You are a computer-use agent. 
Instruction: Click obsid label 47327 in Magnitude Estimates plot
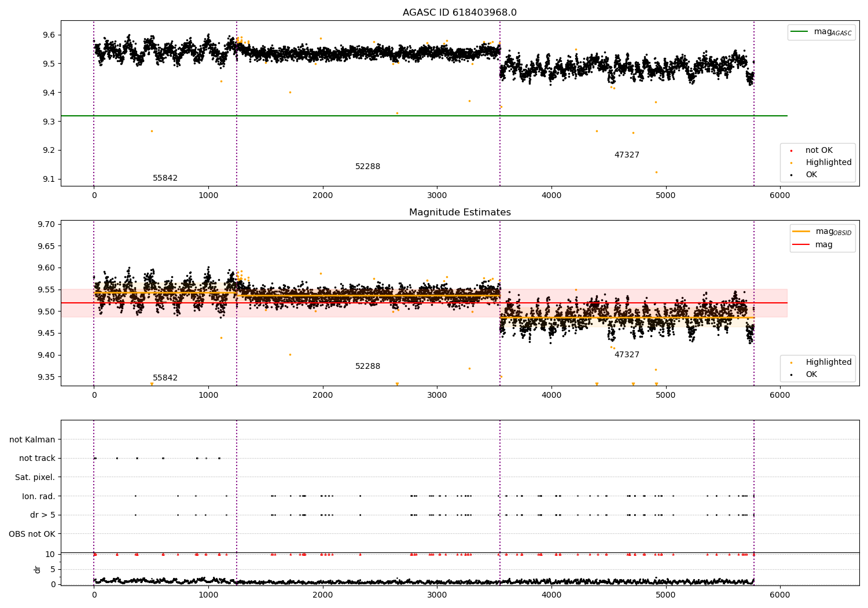(627, 355)
